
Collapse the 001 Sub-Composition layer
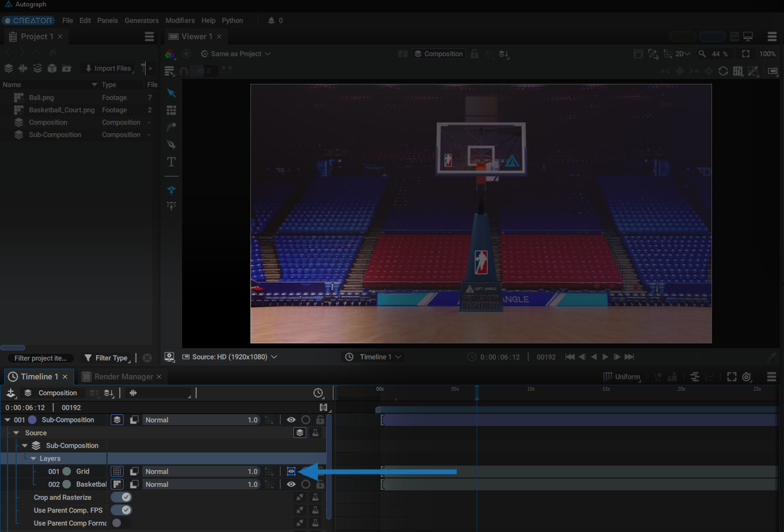8,420
